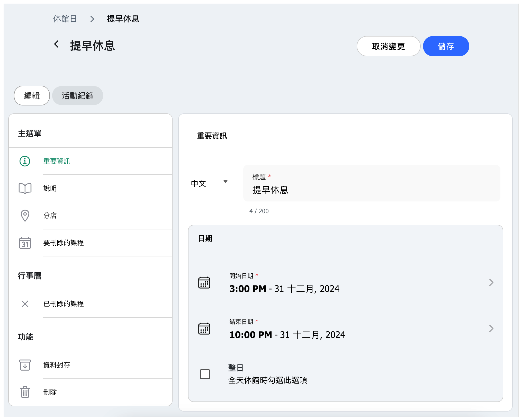The width and height of the screenshot is (522, 420).
Task: Click the calendar icon beside 開始日期
Action: [204, 283]
